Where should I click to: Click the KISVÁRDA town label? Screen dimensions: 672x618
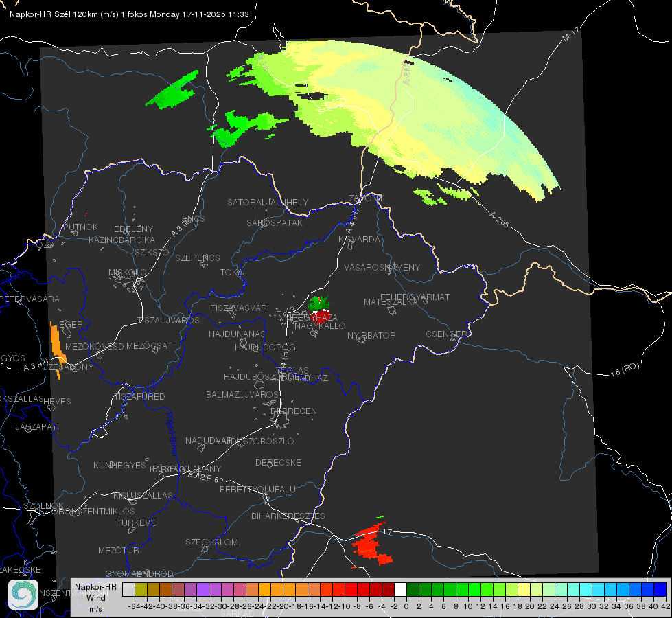(359, 240)
